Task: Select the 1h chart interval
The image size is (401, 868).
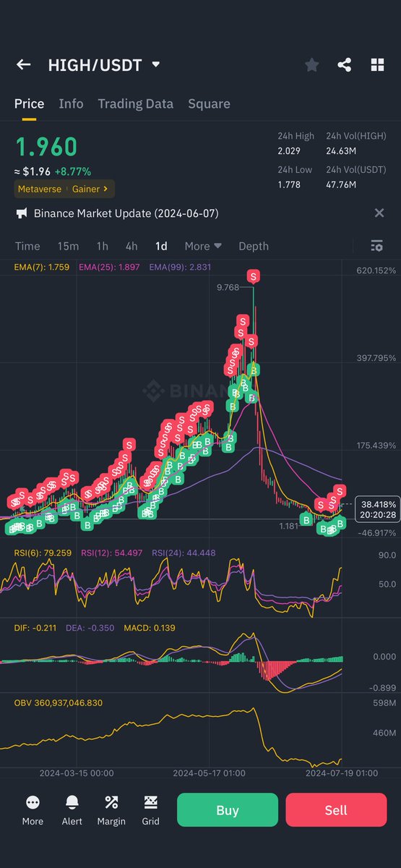Action: [102, 246]
